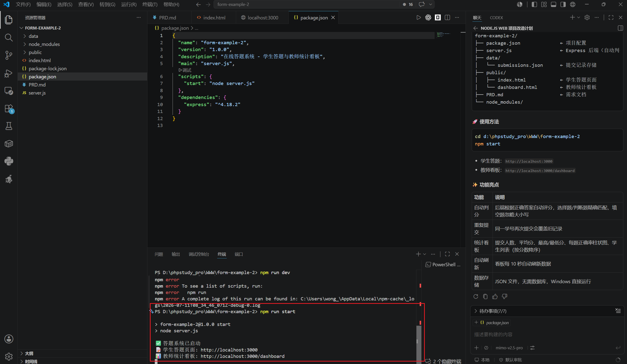Open the Search view in activity bar
Image resolution: width=627 pixels, height=364 pixels.
tap(9, 38)
